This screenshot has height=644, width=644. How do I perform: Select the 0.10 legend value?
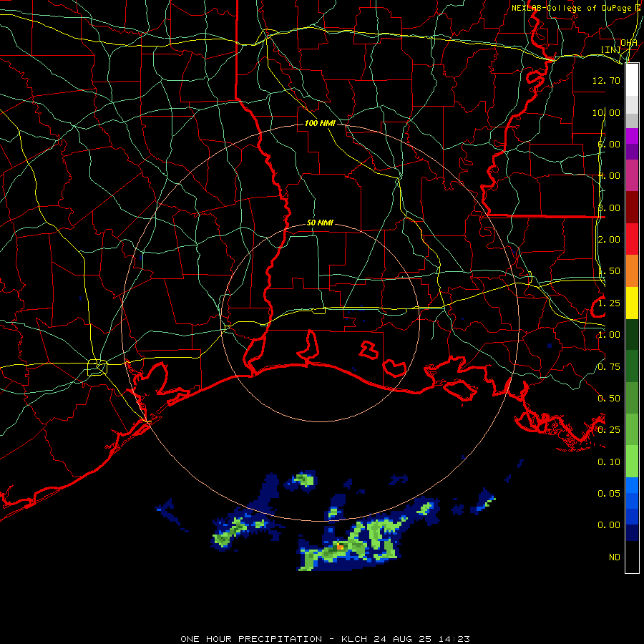click(x=609, y=462)
